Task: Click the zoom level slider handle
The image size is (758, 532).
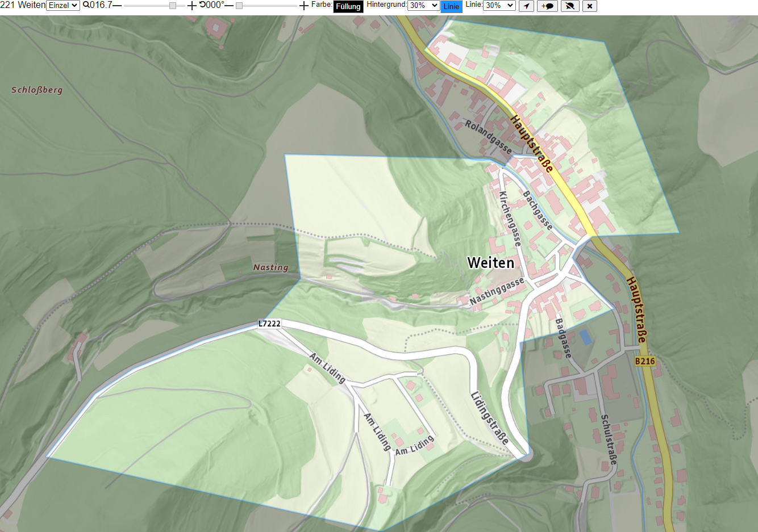Action: [173, 6]
